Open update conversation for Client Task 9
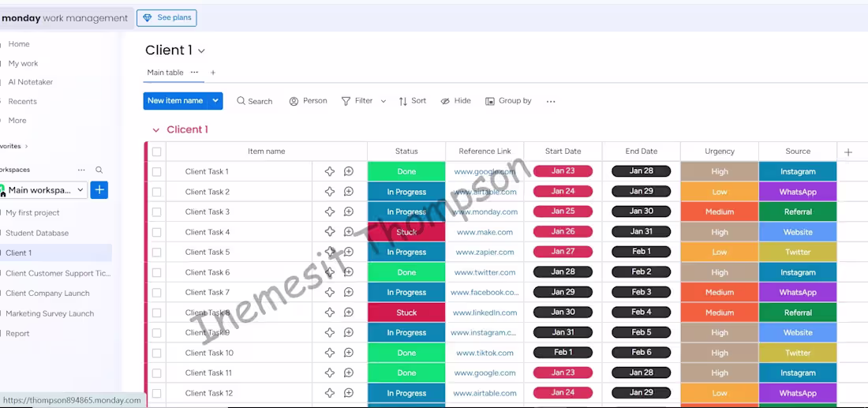This screenshot has height=408, width=868. (x=349, y=333)
